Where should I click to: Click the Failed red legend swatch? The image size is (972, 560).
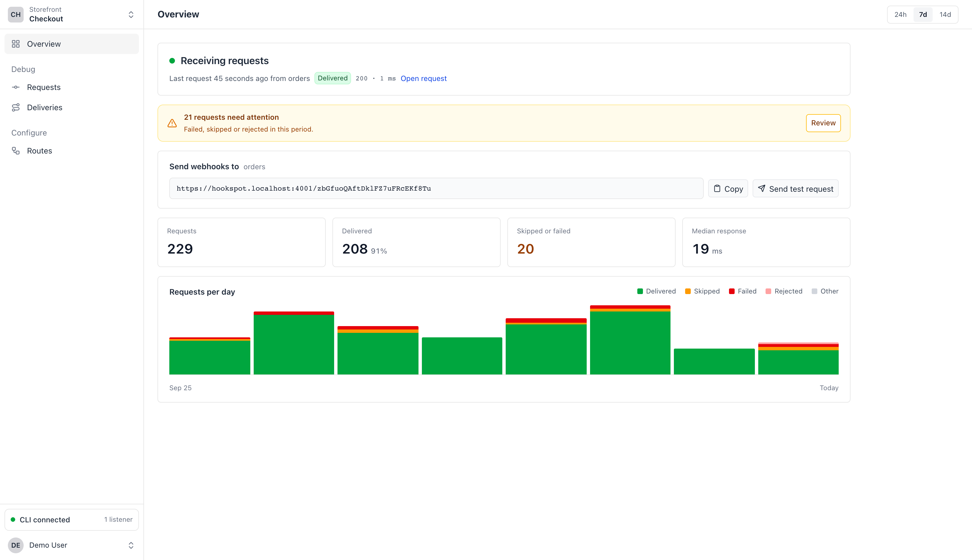point(732,291)
